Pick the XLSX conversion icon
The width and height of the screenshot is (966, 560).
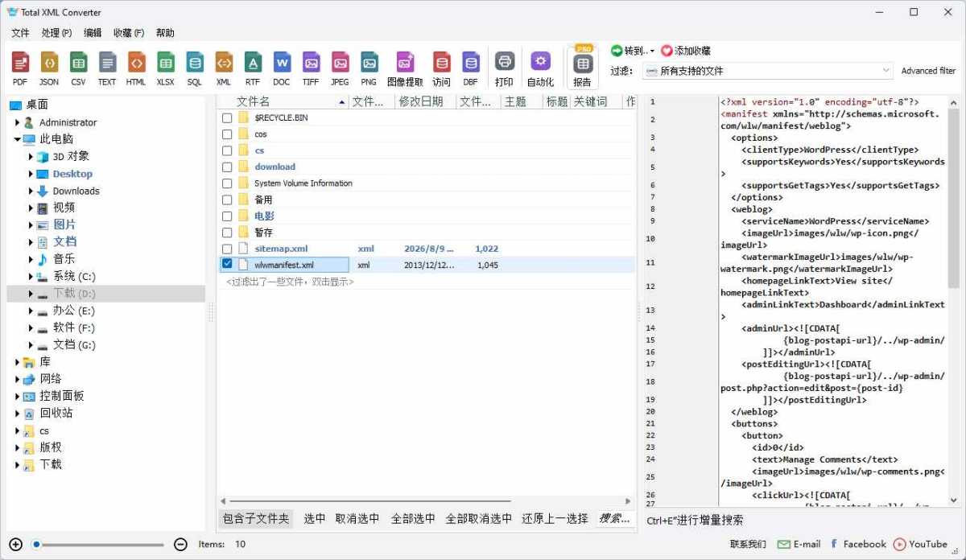165,68
